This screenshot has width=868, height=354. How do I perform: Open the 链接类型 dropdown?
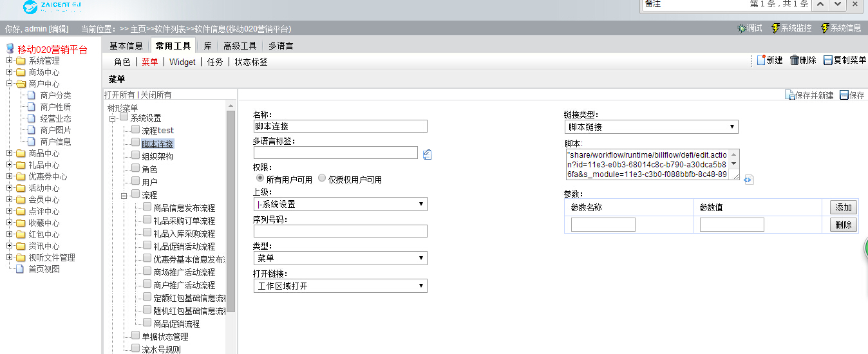click(651, 127)
